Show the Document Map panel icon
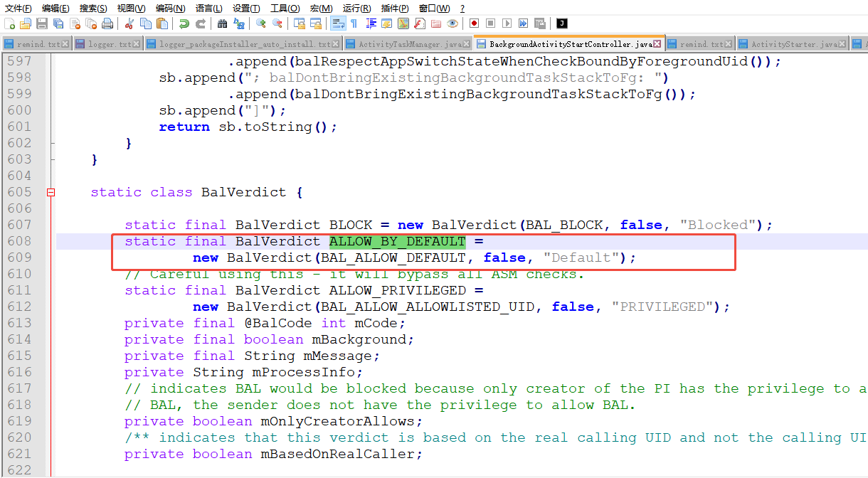Screen dimensions: 868x478 click(x=403, y=23)
